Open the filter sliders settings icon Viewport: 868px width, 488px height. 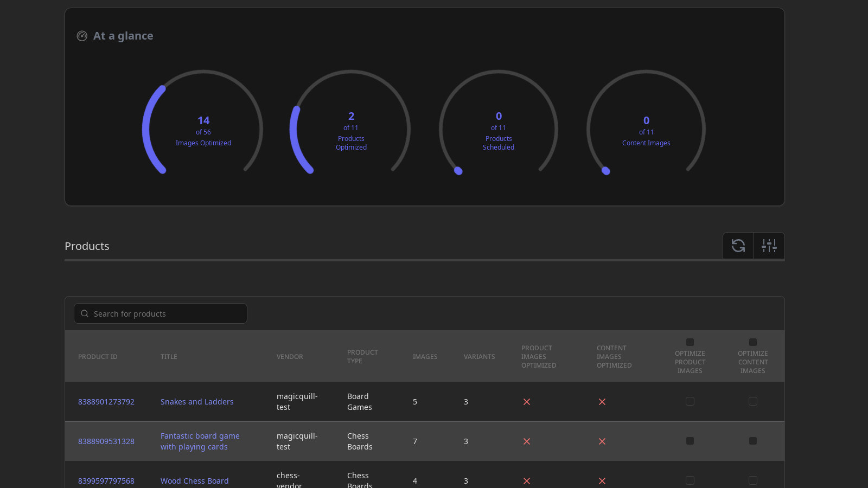click(769, 246)
